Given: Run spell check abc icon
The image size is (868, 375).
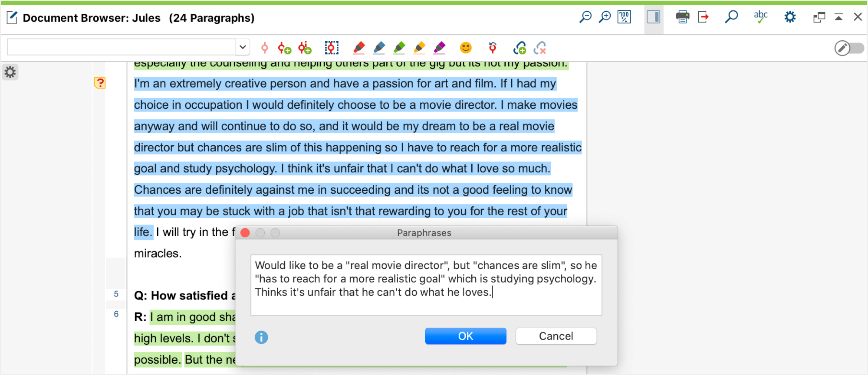Looking at the screenshot, I should 760,17.
